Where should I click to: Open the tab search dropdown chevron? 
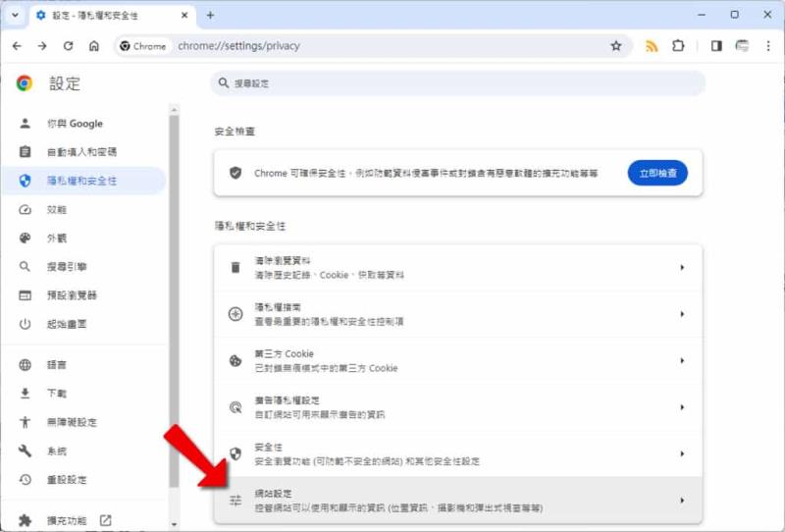pyautogui.click(x=15, y=15)
